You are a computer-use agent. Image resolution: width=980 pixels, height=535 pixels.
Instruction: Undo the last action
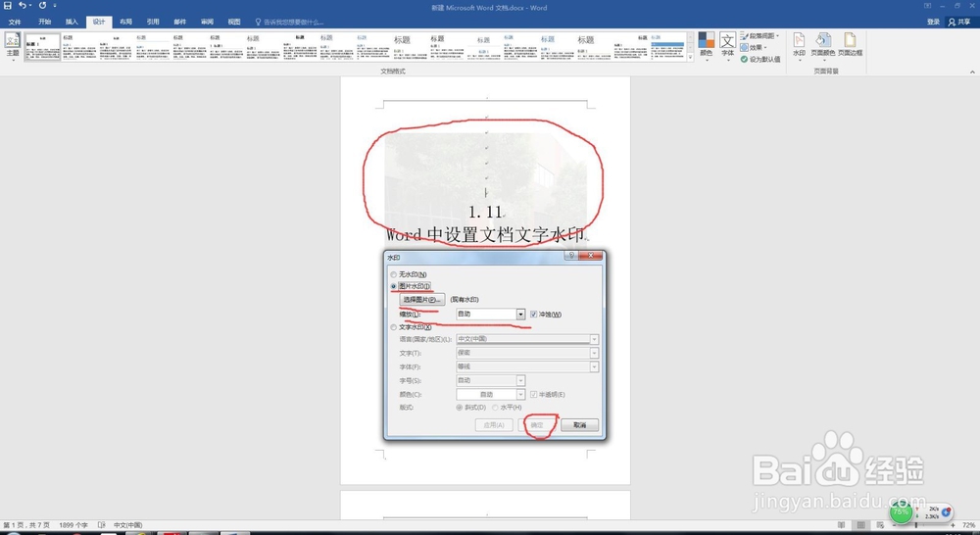coord(22,6)
